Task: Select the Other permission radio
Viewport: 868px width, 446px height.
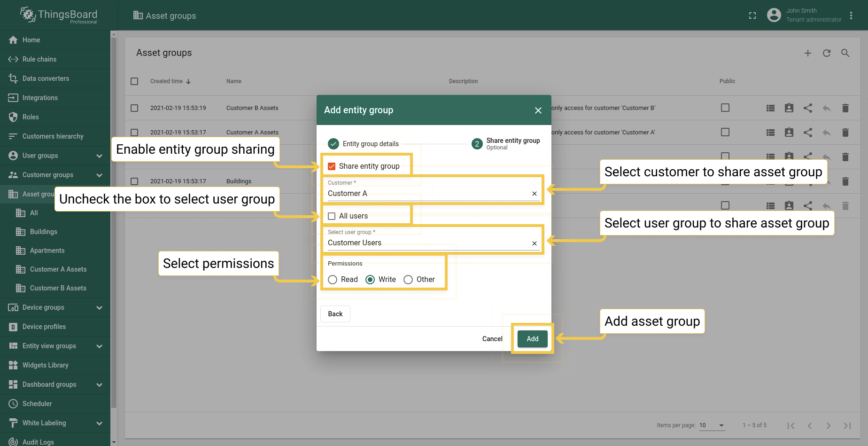Action: tap(408, 280)
